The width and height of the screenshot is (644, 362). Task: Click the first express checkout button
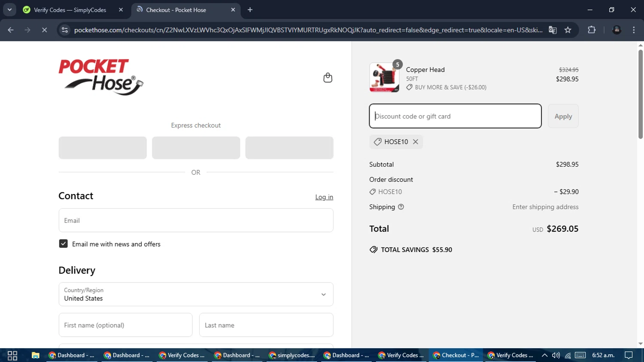(x=103, y=148)
